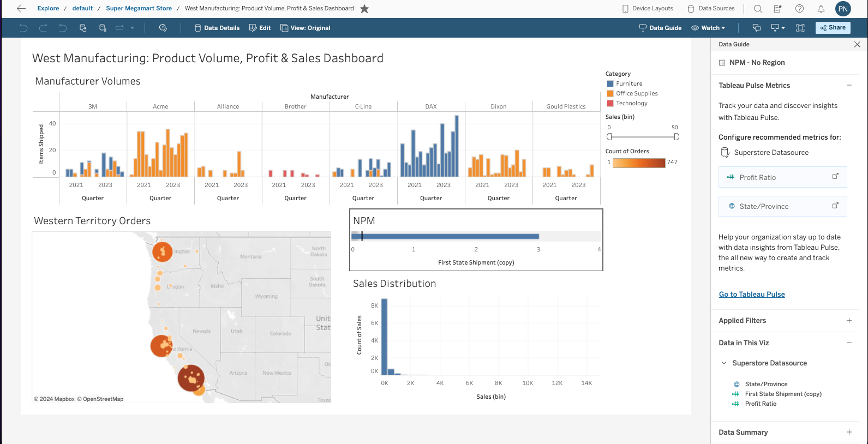Follow the Go to Tableau Pulse link

coord(751,295)
